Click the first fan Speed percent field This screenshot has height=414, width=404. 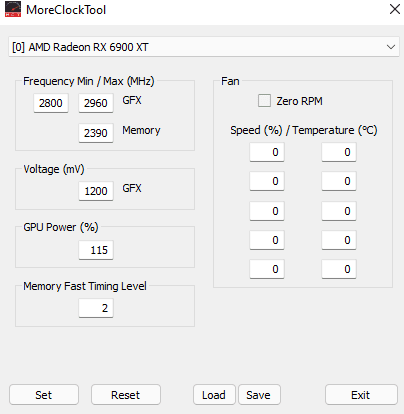[x=267, y=152]
